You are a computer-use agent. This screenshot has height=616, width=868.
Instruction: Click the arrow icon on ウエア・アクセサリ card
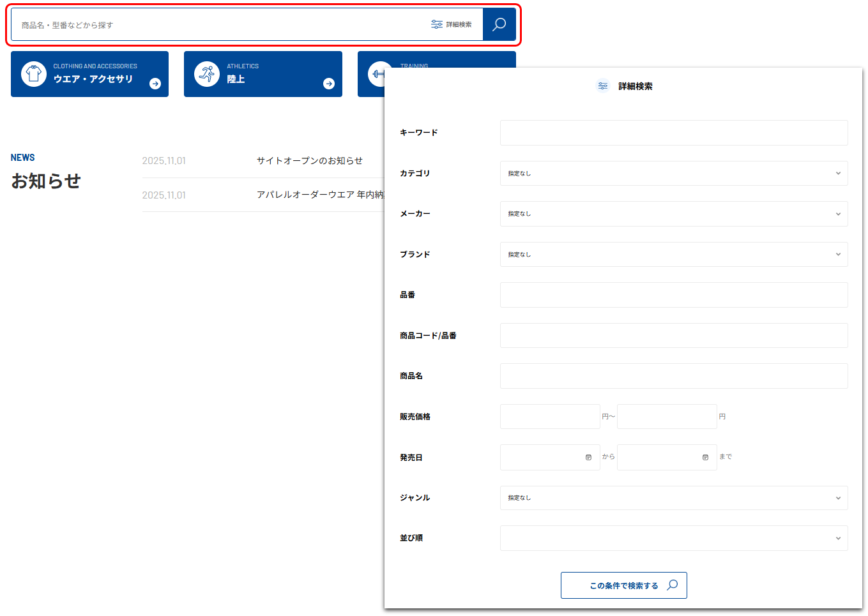[155, 84]
